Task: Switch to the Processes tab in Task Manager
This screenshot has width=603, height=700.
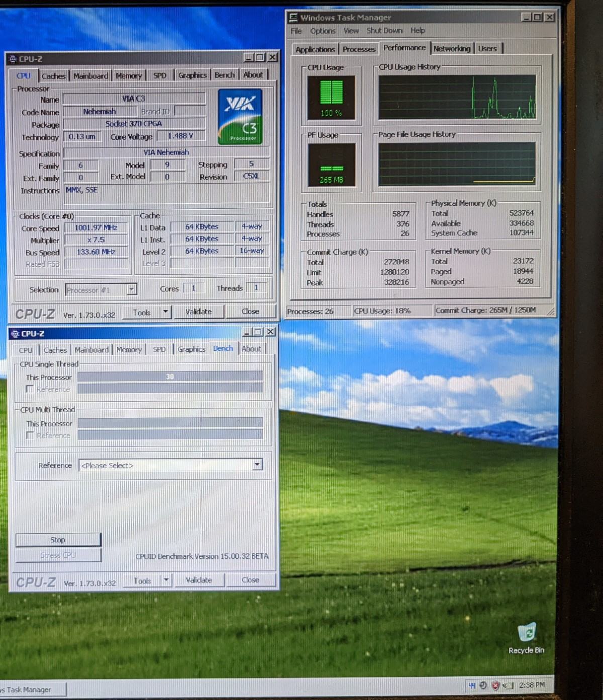Action: point(359,49)
